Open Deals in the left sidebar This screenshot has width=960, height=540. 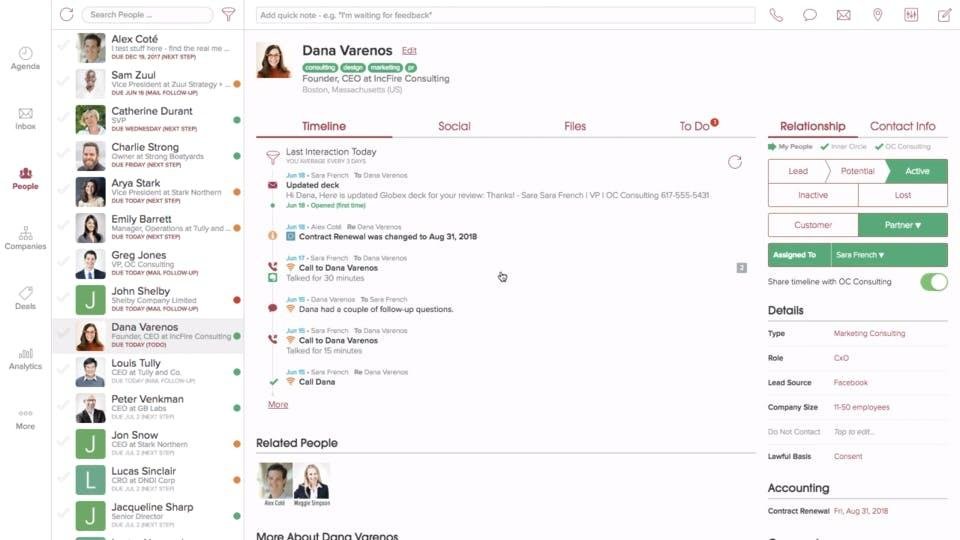25,299
